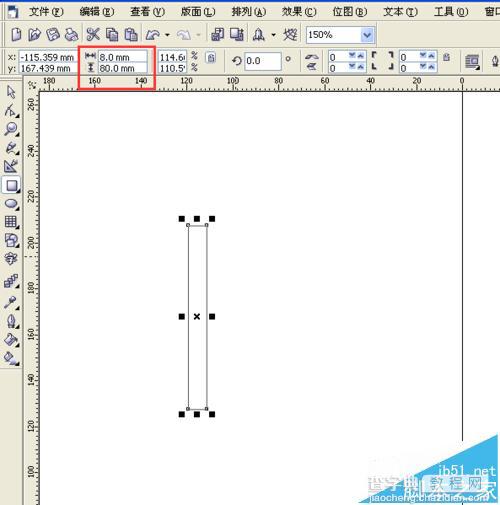Click the Application Launcher rocket icon
This screenshot has height=505, width=500.
[x=259, y=34]
